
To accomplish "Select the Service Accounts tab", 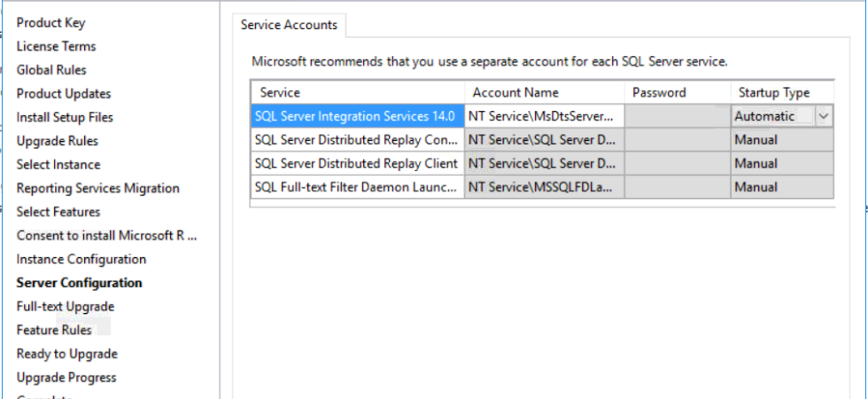I will click(x=289, y=26).
